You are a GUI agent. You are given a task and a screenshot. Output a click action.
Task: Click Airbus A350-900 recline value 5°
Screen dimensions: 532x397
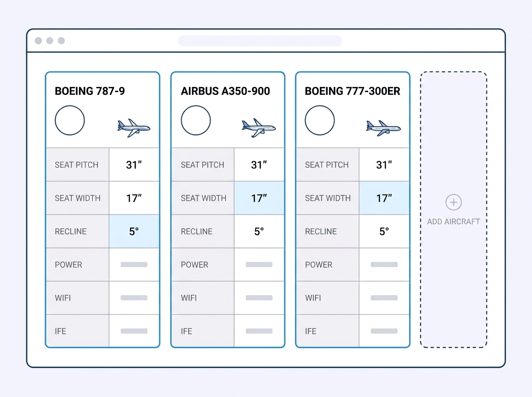pyautogui.click(x=259, y=231)
